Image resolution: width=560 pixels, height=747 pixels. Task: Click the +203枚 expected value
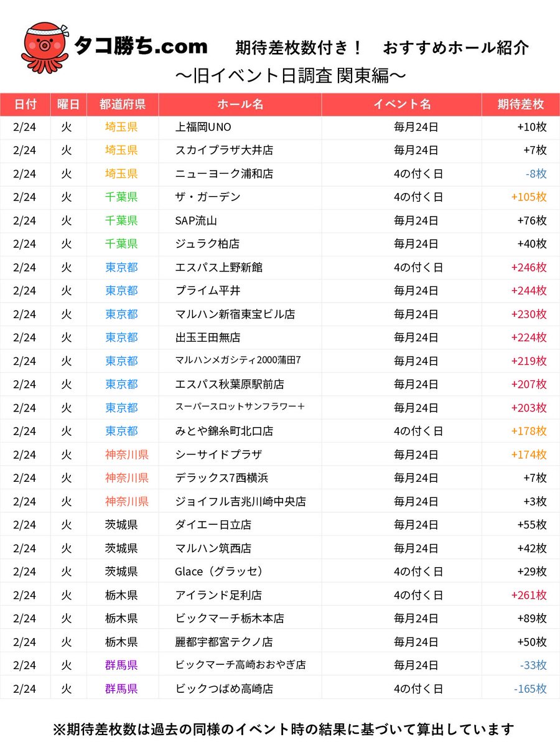point(529,408)
